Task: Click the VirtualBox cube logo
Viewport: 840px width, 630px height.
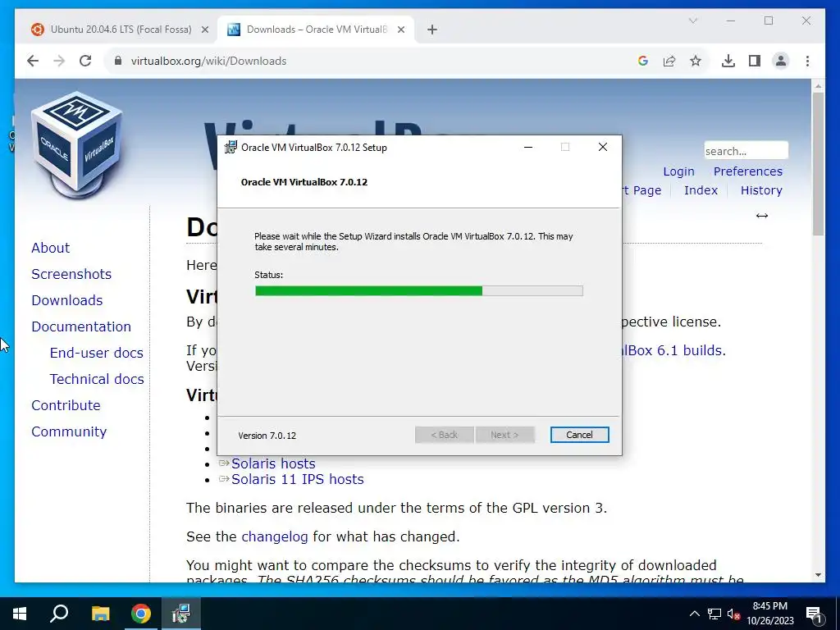Action: (x=77, y=144)
